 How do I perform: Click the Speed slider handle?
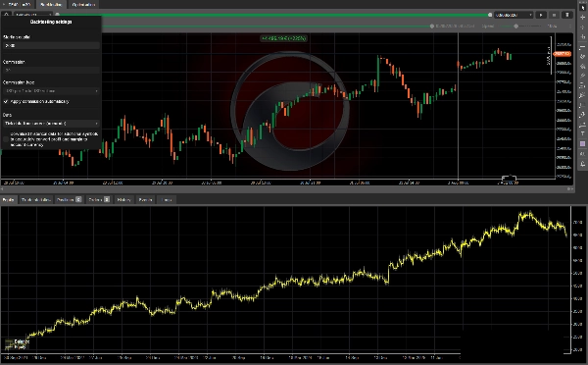(x=516, y=26)
